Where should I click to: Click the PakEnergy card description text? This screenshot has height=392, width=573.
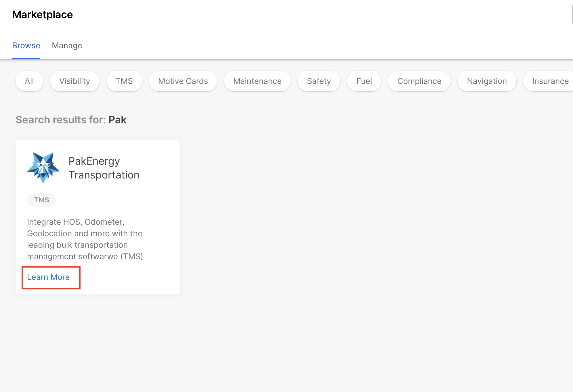(85, 239)
